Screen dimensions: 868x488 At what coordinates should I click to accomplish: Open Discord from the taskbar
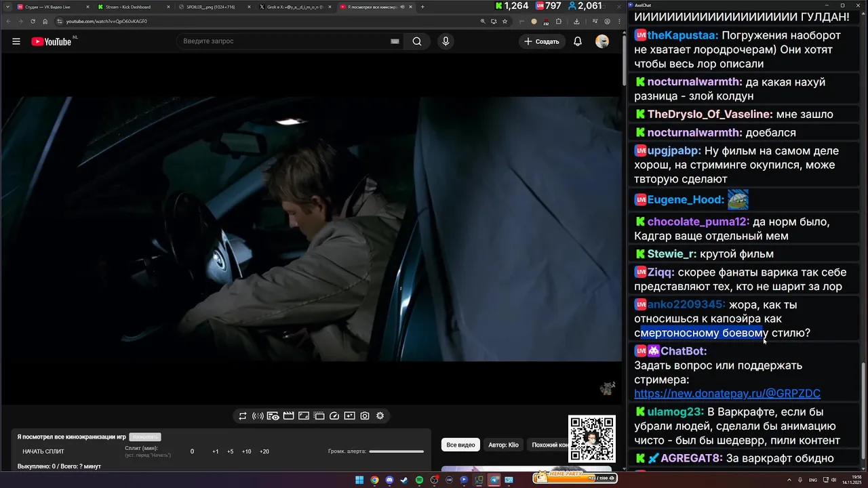pos(389,480)
